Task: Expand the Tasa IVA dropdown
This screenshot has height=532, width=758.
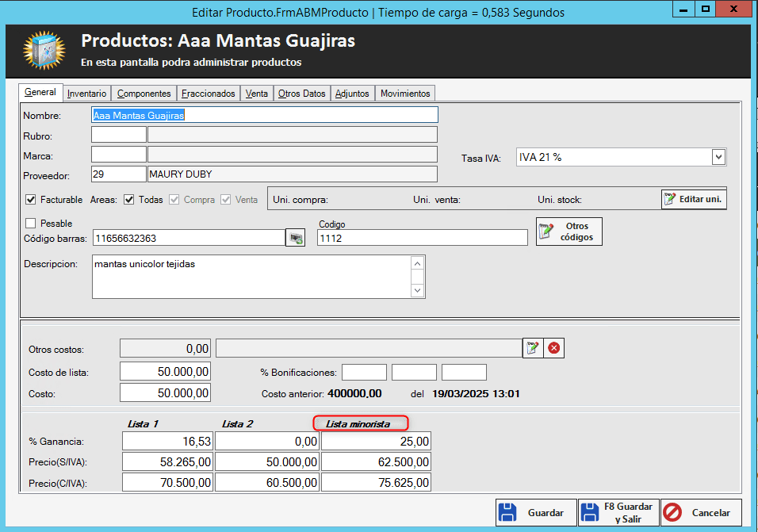Action: [x=718, y=157]
